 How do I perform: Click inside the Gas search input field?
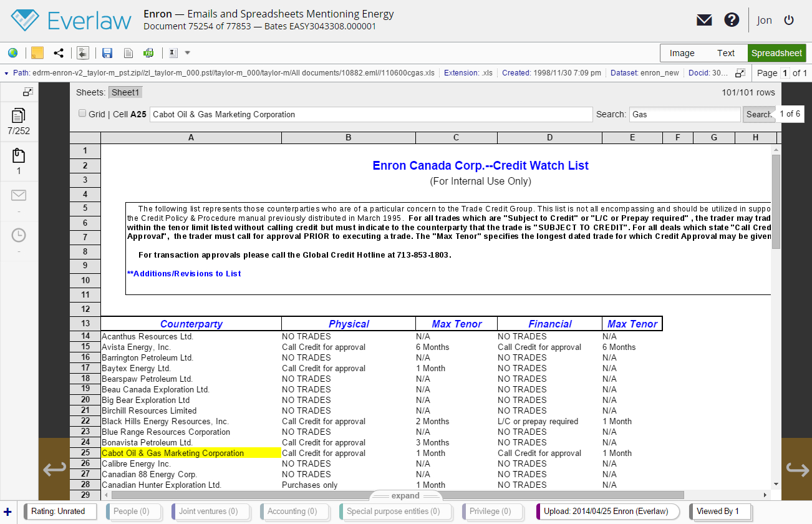pyautogui.click(x=684, y=114)
